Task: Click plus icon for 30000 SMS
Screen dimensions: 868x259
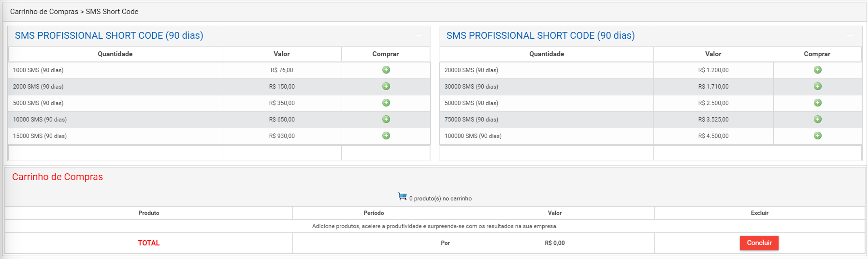Action: (818, 86)
